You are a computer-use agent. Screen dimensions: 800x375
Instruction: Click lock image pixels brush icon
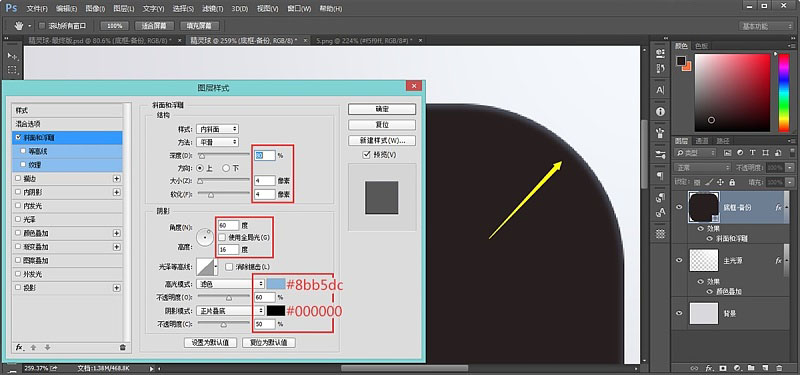pyautogui.click(x=709, y=182)
